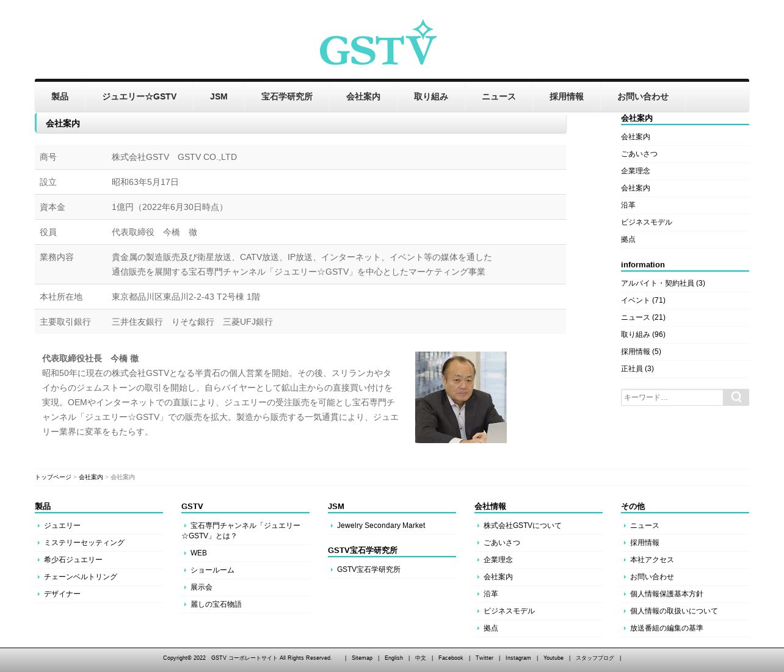Open スタッフブログ in the bottom bar

tap(595, 658)
